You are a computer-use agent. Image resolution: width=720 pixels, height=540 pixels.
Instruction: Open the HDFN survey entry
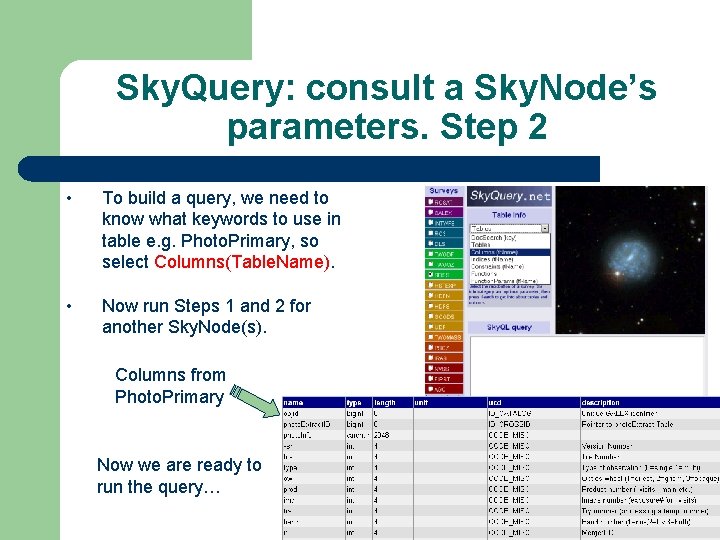tap(444, 296)
